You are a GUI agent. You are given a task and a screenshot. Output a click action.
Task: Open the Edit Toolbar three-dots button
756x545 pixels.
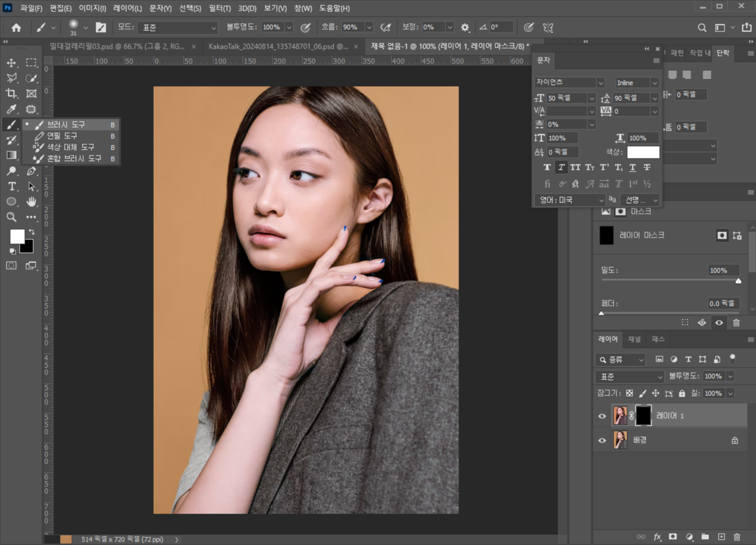[x=31, y=217]
